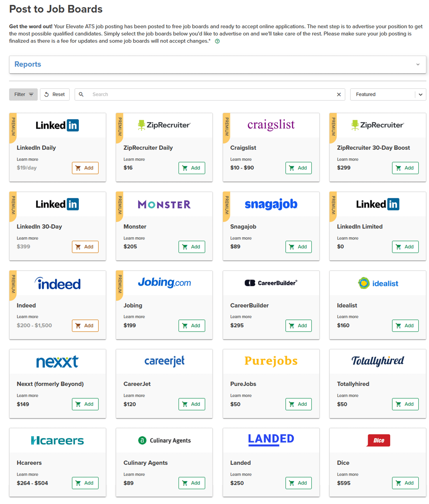Viewport: 429px width, 504px height.
Task: Click the Indeed logo
Action: pyautogui.click(x=57, y=283)
